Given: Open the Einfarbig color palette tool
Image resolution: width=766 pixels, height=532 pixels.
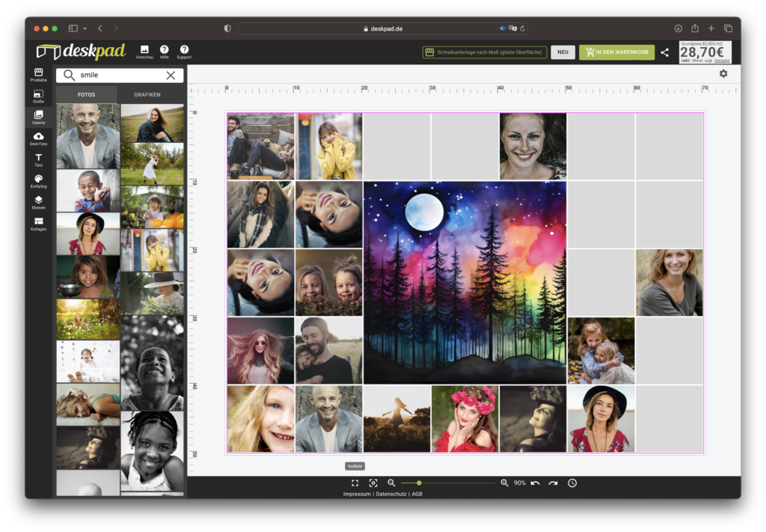Looking at the screenshot, I should (x=38, y=181).
